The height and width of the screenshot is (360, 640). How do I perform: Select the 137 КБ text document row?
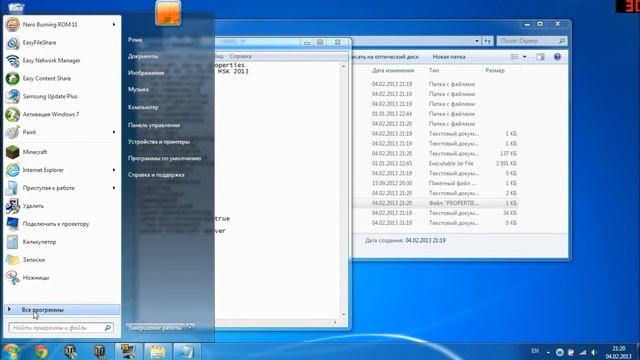click(x=436, y=153)
